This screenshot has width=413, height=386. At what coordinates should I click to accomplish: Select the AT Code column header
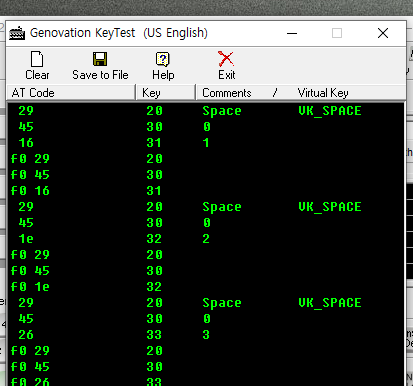coord(71,93)
